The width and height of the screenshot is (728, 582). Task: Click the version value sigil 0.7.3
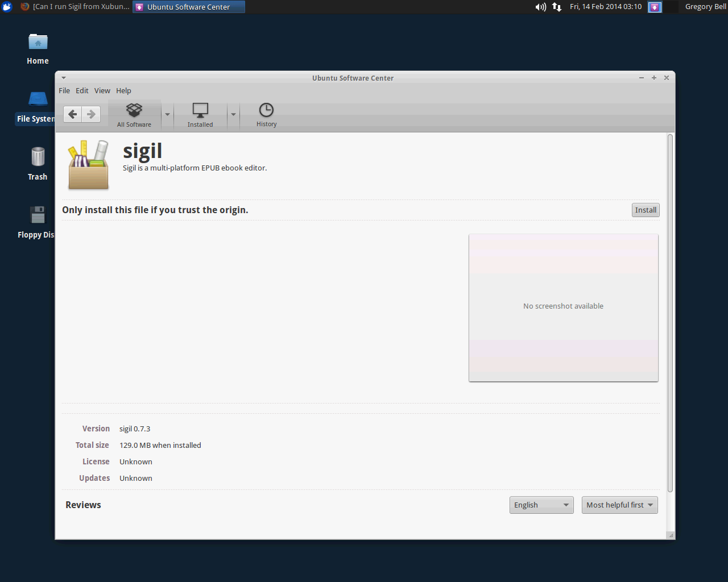coord(135,429)
